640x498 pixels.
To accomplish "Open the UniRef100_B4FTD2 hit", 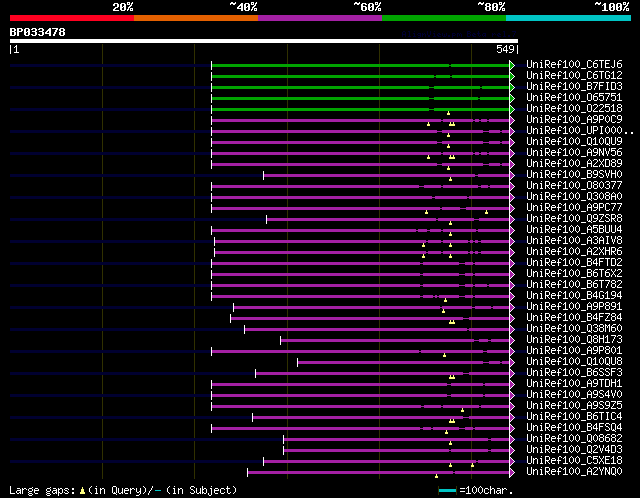I will click(x=574, y=262).
